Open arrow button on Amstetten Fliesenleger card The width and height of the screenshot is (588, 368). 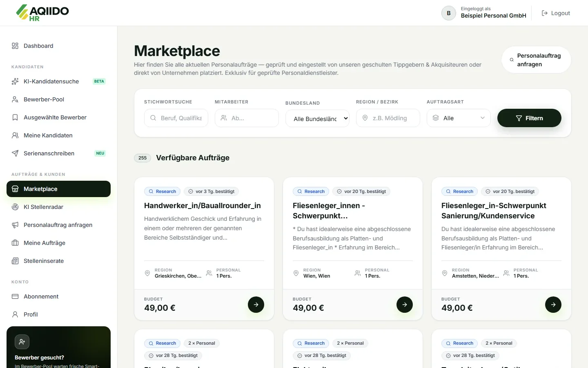tap(553, 305)
